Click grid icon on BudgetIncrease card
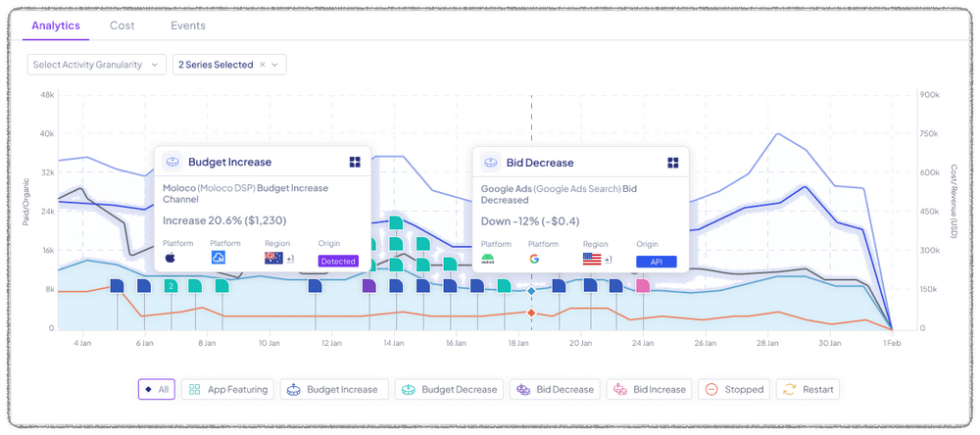 point(355,163)
